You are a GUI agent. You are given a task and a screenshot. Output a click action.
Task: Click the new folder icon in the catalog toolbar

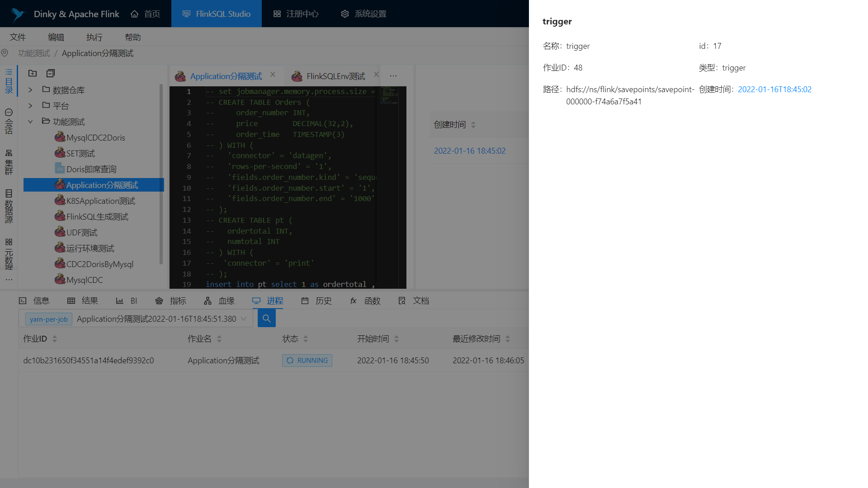click(x=33, y=73)
